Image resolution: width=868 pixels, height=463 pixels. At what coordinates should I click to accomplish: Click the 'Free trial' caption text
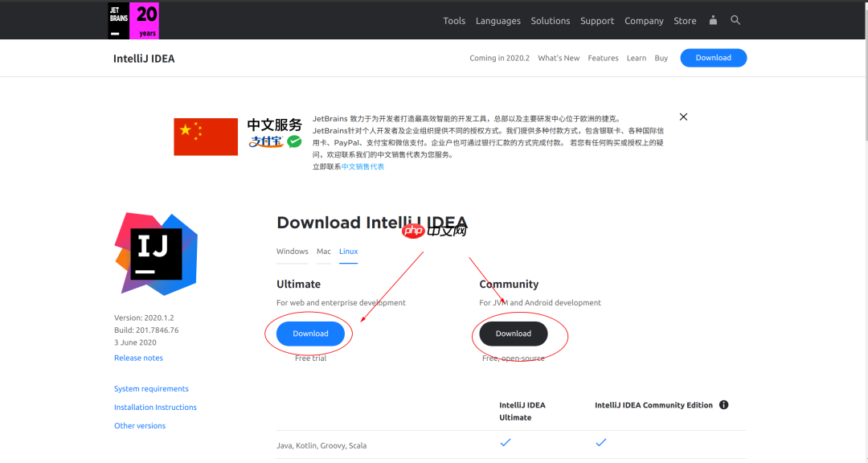click(x=310, y=359)
